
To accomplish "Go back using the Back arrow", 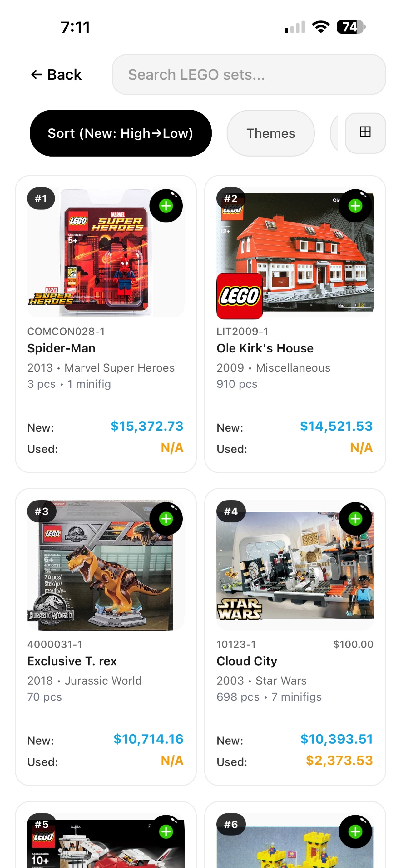I will click(56, 74).
